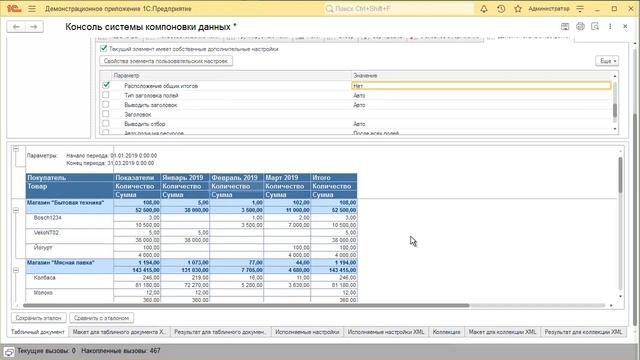Select the 'Показатели' header cell
This screenshot has width=640, height=360.
pyautogui.click(x=137, y=178)
